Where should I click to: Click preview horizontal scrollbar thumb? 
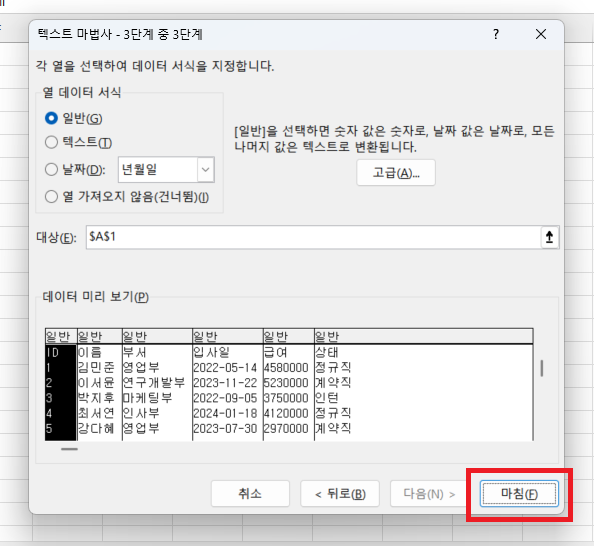(69, 449)
